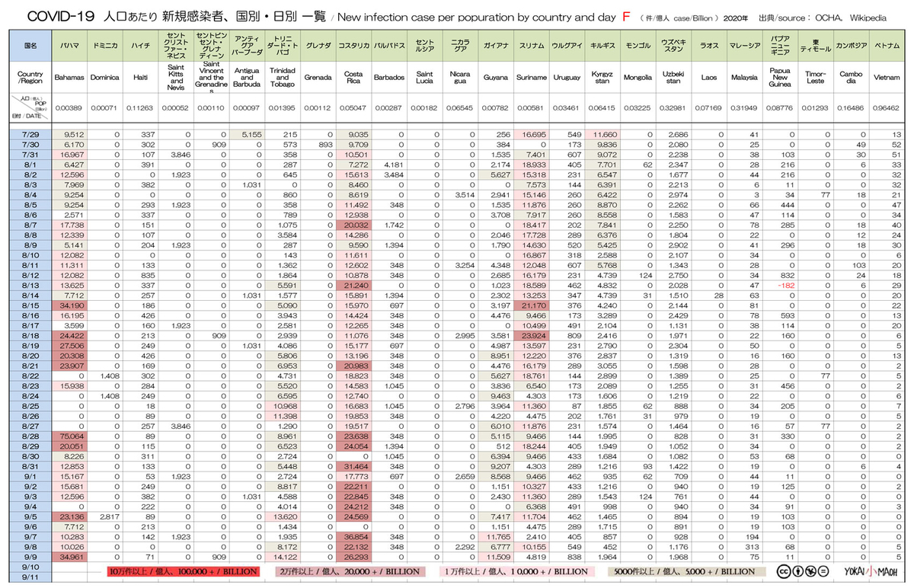Select the 'Uruguay' column header

pos(567,77)
